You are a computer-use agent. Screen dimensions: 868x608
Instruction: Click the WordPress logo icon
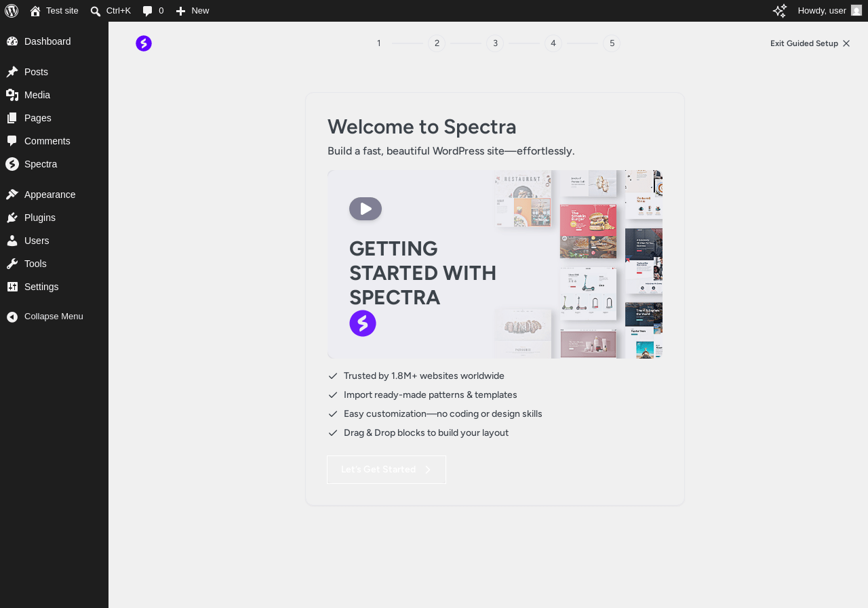[12, 11]
